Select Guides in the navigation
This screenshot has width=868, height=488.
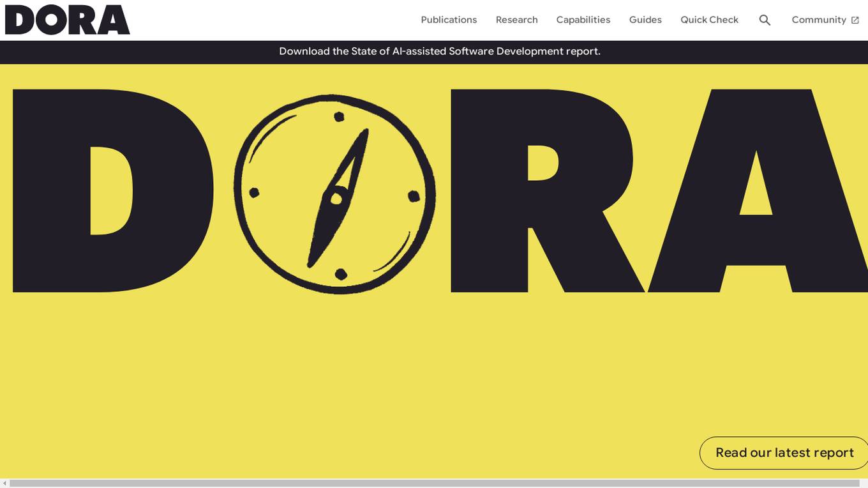coord(645,20)
